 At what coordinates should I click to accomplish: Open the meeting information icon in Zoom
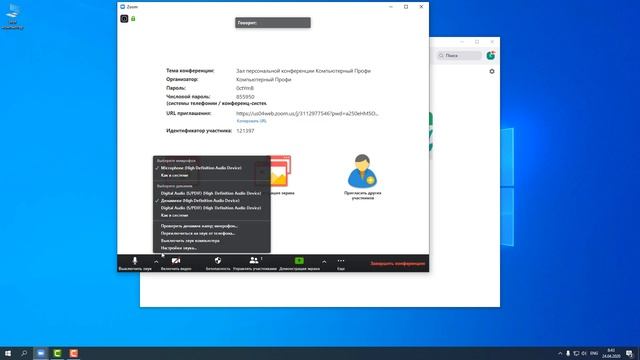pos(124,19)
